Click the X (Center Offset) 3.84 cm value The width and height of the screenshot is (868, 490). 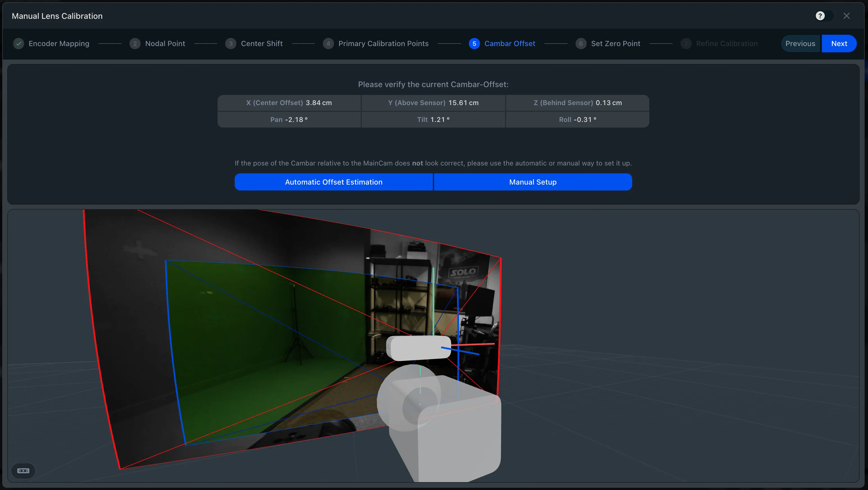289,103
